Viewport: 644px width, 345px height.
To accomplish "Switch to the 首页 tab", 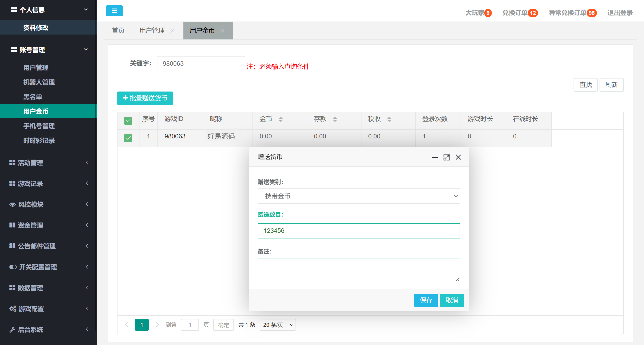I will (118, 30).
